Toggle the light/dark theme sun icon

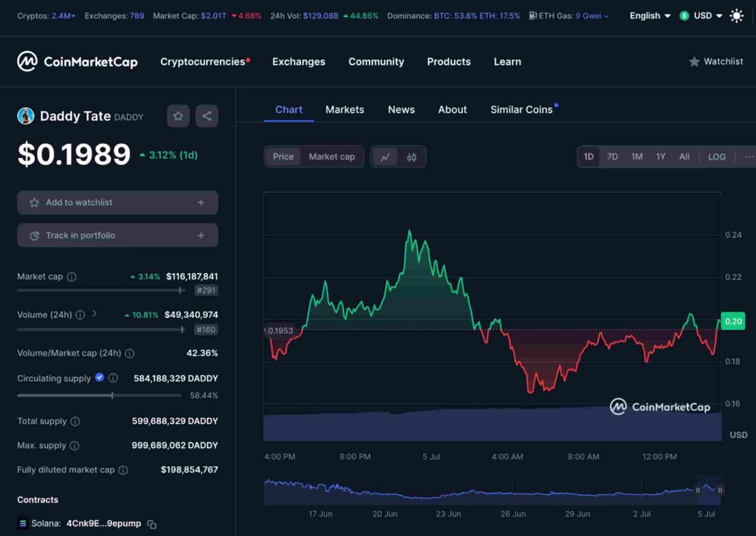point(736,16)
